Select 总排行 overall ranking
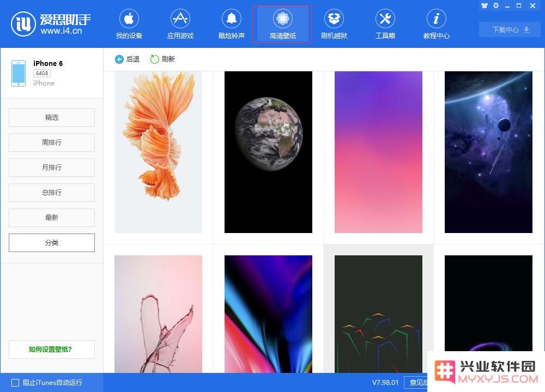The height and width of the screenshot is (392, 545). [52, 192]
